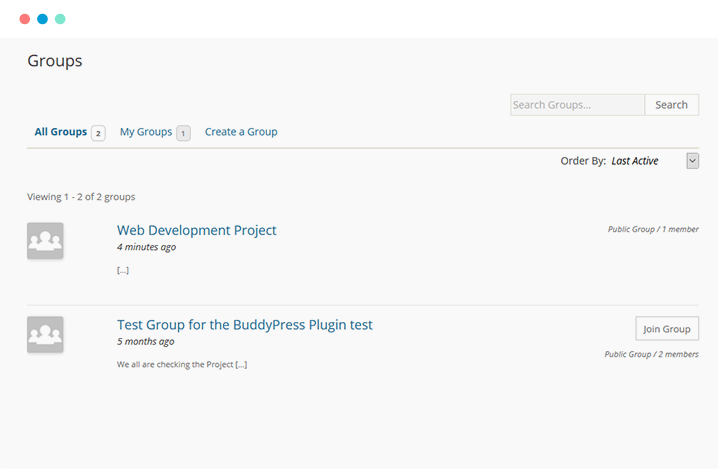Click the Groups page heading
Viewport: 719px width, 469px height.
pos(55,61)
